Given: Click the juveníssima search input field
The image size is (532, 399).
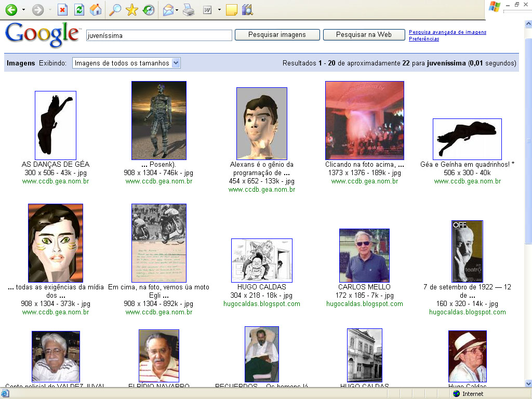Looking at the screenshot, I should point(158,35).
